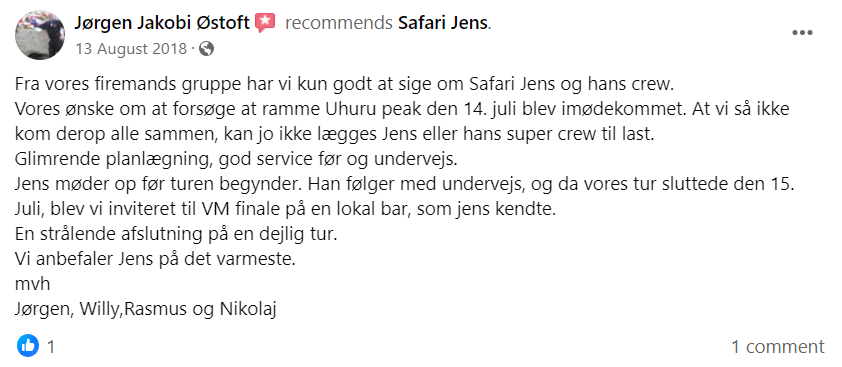Click the 13 August 2018 timestamp
This screenshot has height=367, width=842.
coord(130,49)
